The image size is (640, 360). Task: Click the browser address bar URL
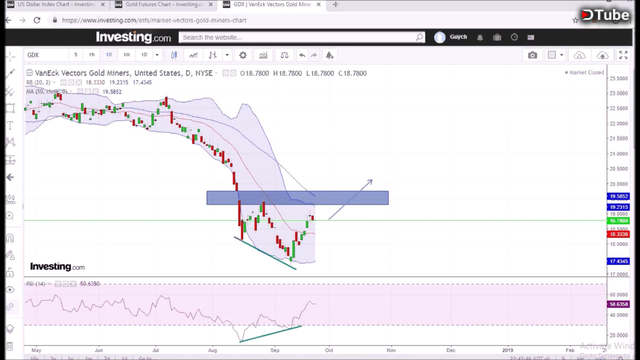coord(154,20)
